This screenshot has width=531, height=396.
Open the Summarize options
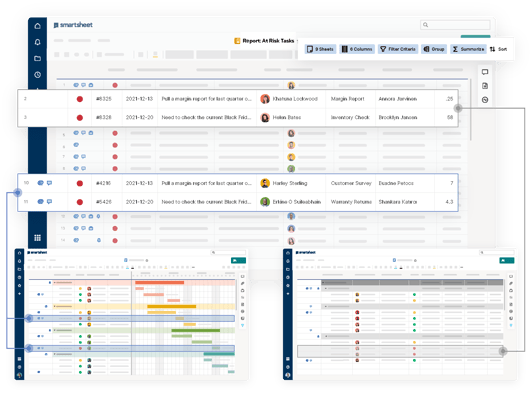coord(468,49)
